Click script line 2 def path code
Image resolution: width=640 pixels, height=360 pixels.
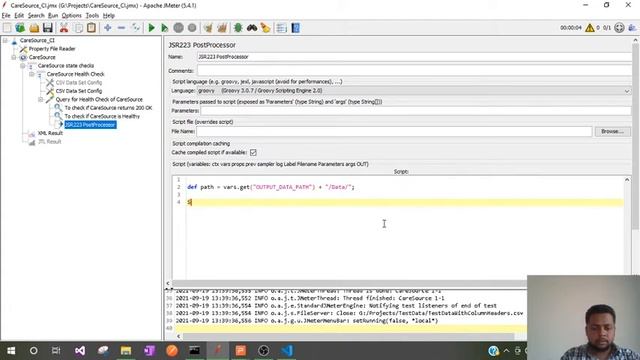[x=271, y=187]
